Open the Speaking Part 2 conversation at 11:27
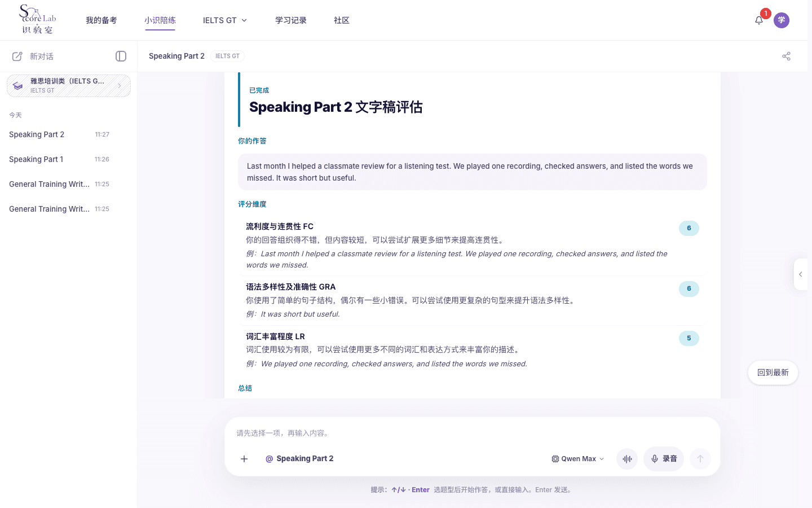Viewport: 812px width, 508px height. (60, 134)
